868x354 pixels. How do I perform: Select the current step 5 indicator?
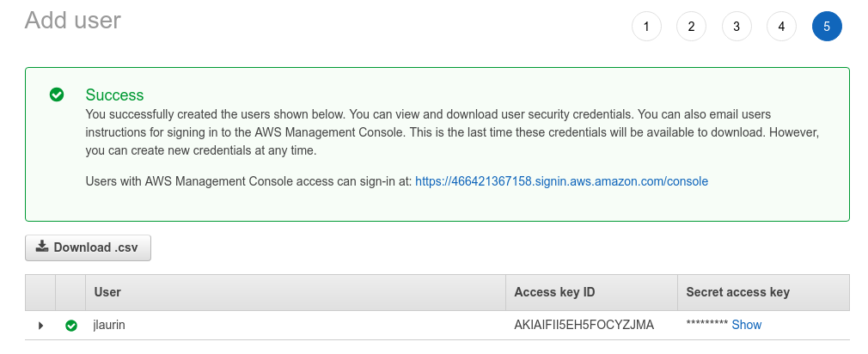click(827, 27)
